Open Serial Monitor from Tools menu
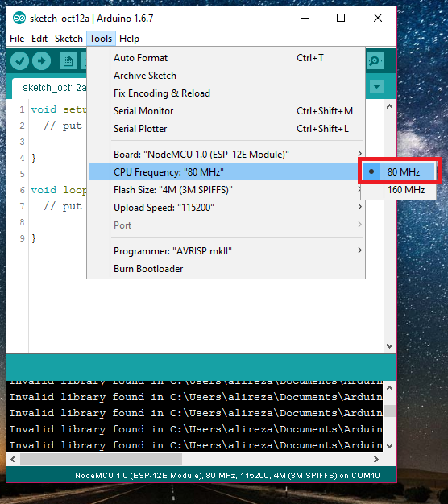The width and height of the screenshot is (448, 504). click(x=226, y=111)
